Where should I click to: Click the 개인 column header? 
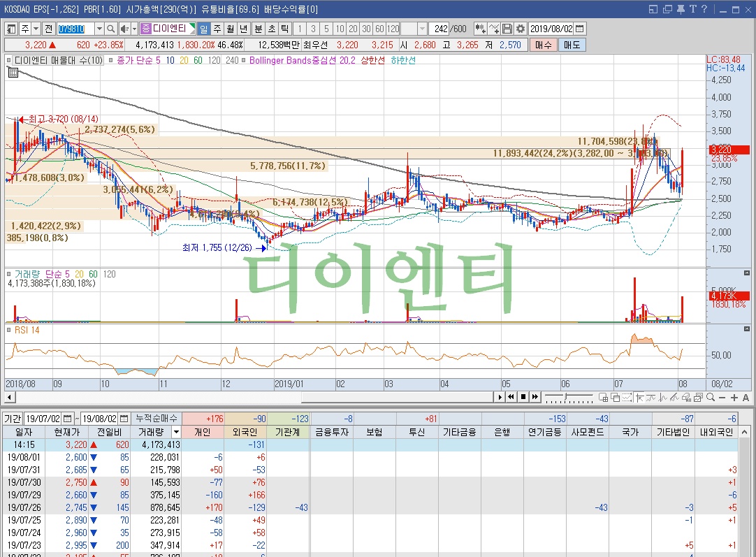pos(203,432)
